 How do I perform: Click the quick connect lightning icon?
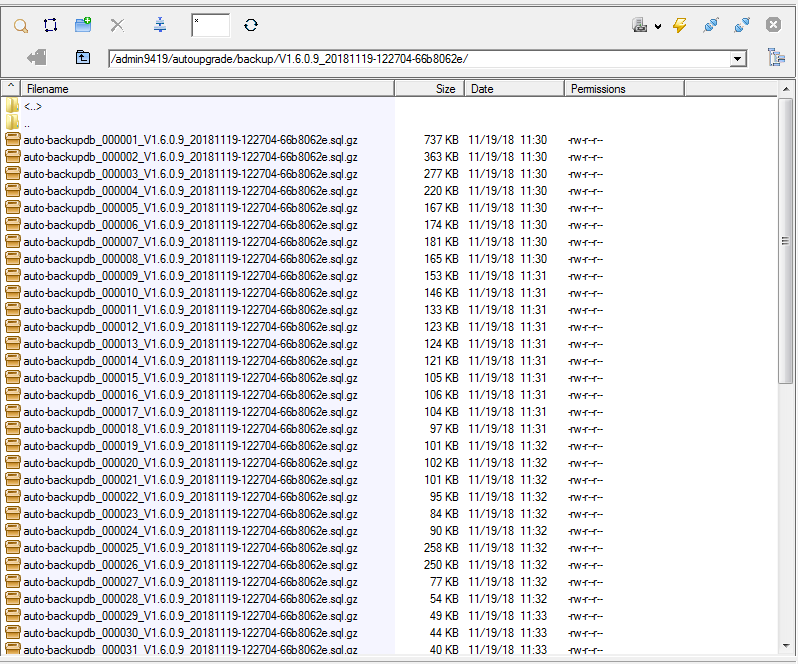tap(679, 25)
